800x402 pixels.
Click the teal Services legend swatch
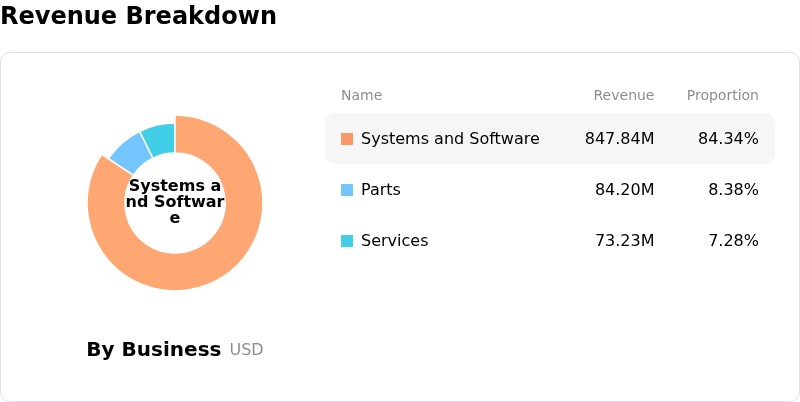pos(347,241)
